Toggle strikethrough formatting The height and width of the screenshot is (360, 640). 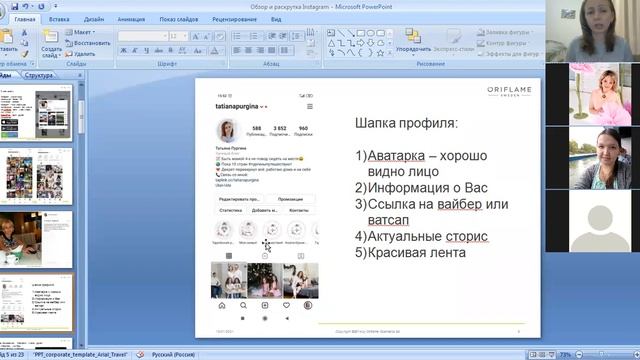pos(159,51)
